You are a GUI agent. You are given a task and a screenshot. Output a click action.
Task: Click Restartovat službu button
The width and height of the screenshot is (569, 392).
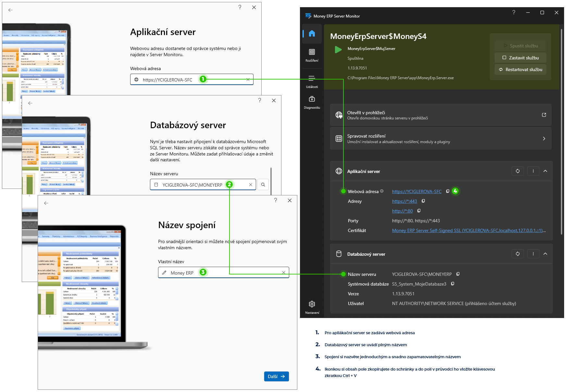(x=520, y=69)
